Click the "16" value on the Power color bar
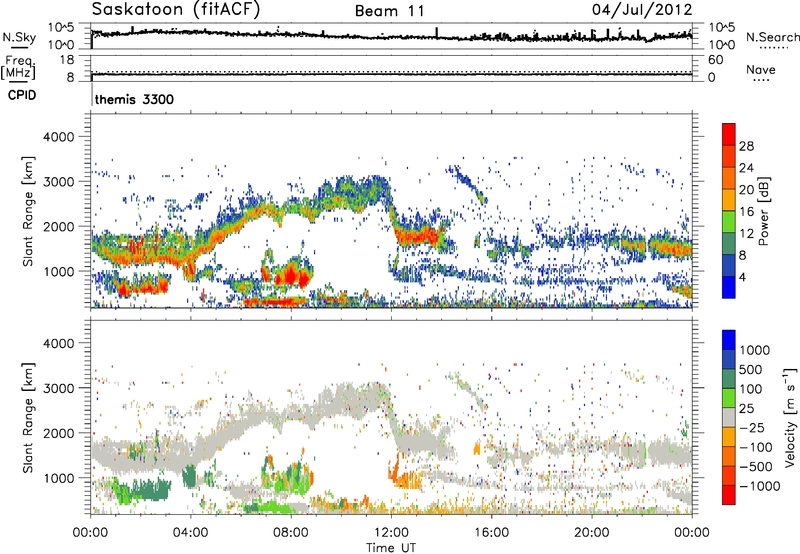This screenshot has width=800, height=554. (x=746, y=212)
